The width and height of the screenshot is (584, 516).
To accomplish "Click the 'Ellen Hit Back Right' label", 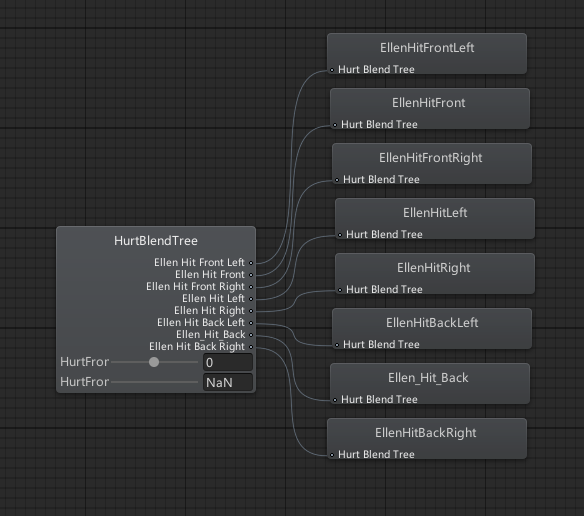I will [x=197, y=346].
